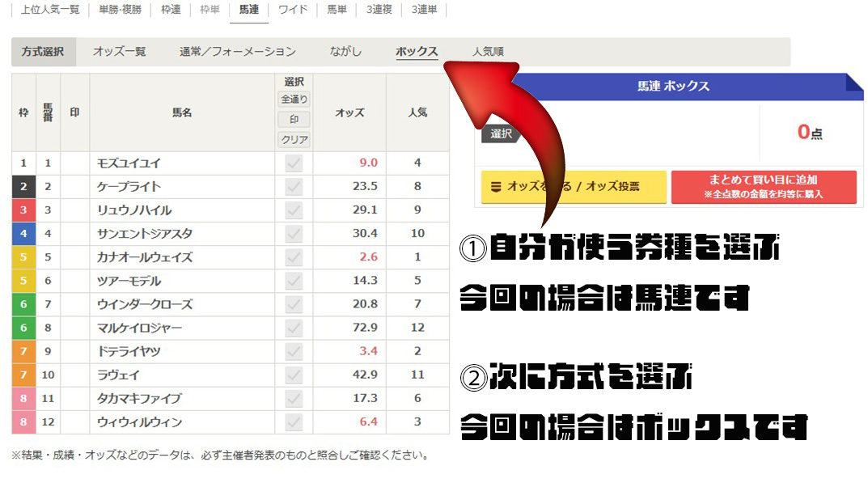Select checkbox for horse モズユイユイ
Image resolution: width=868 pixels, height=483 pixels.
[294, 163]
